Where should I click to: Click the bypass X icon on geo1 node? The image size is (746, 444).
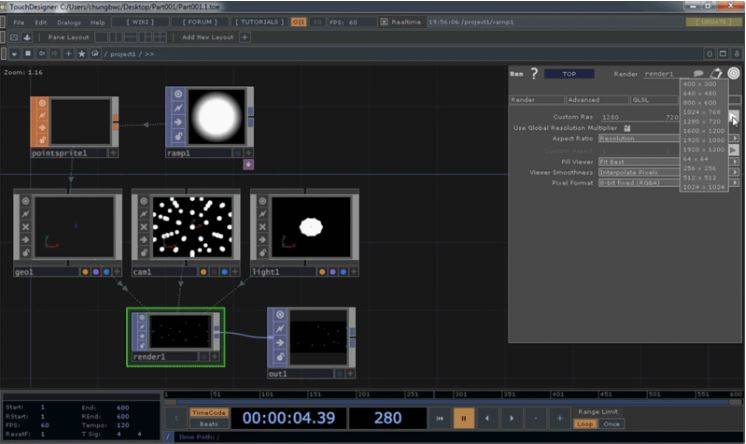coord(27,226)
